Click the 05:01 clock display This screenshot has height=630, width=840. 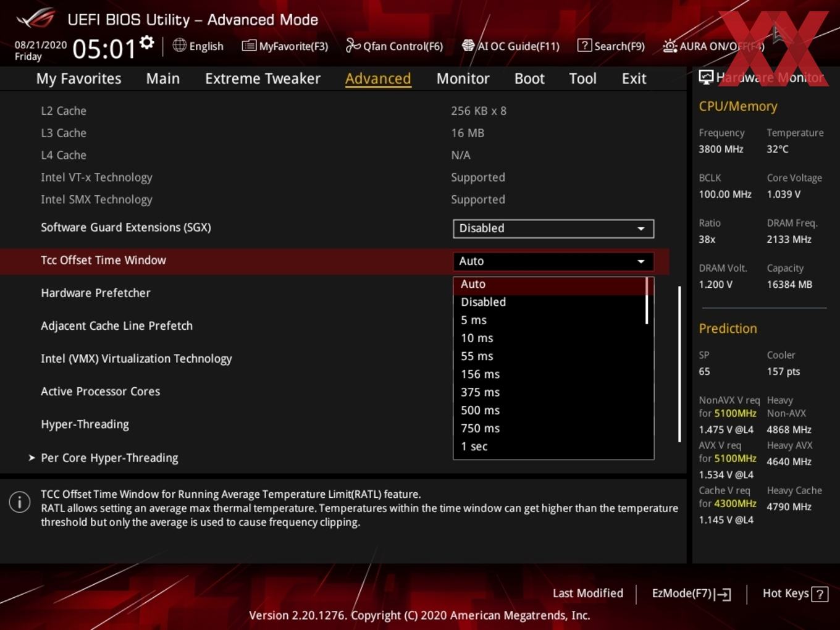coord(104,49)
